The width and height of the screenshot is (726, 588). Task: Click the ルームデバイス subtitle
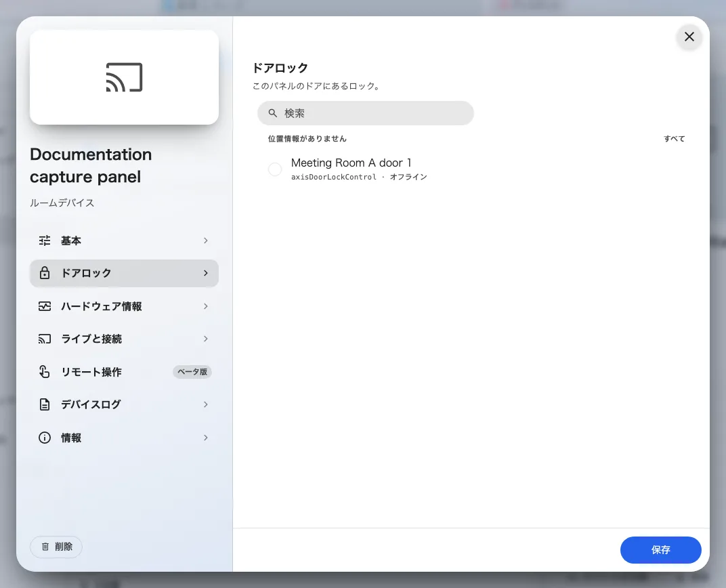tap(62, 203)
